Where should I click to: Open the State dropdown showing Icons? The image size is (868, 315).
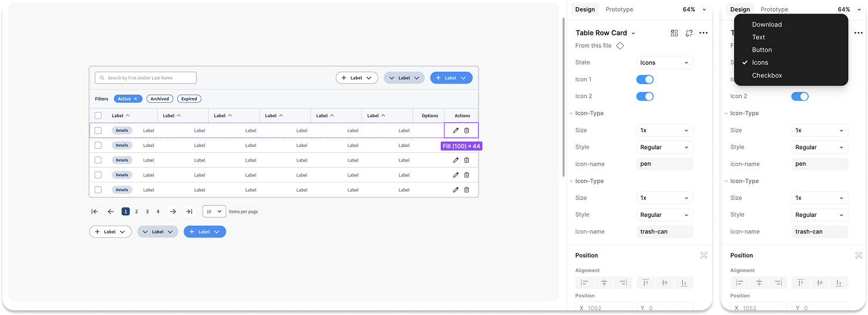click(664, 63)
